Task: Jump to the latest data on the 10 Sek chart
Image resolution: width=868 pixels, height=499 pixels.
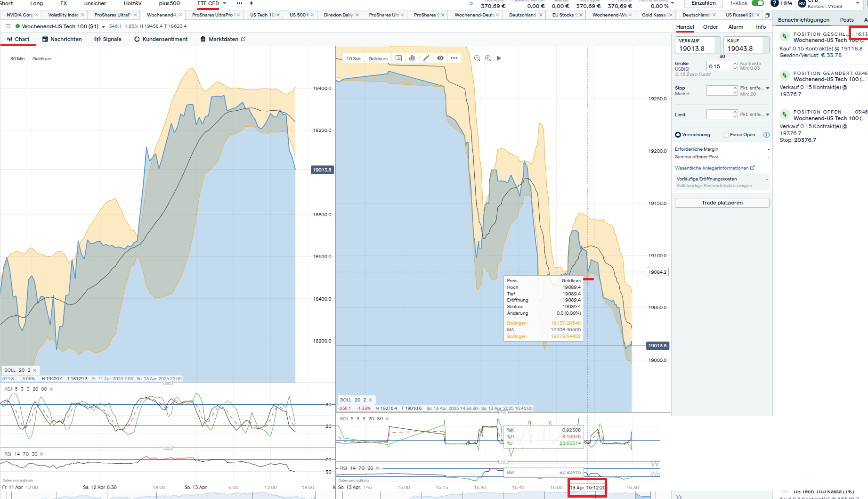Action: 499,58
